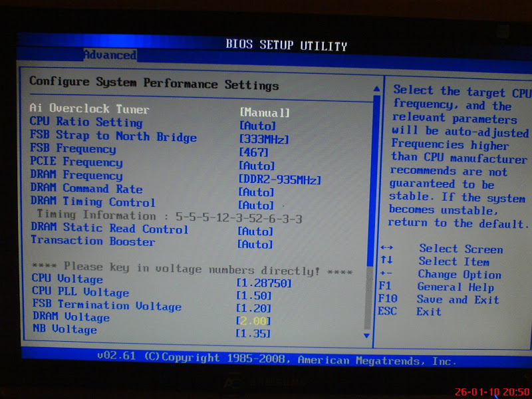
Task: Open DRAM Timing Control Auto value
Action: point(256,205)
